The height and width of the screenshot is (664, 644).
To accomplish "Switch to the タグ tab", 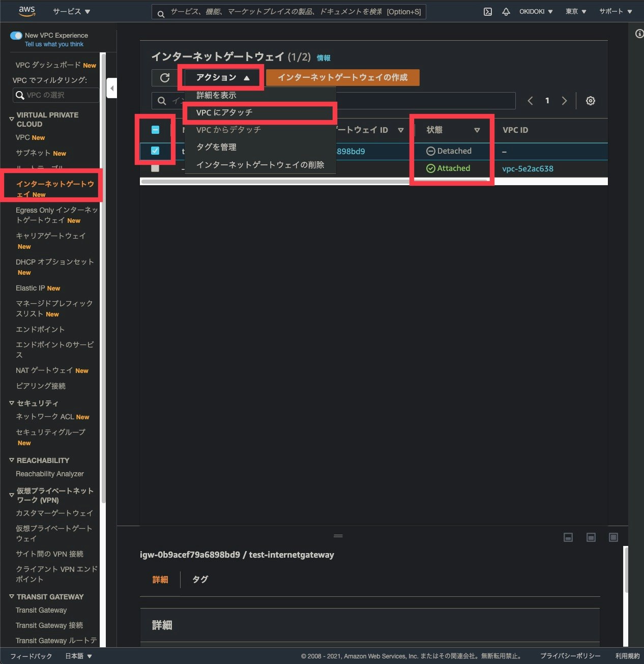I will click(200, 580).
